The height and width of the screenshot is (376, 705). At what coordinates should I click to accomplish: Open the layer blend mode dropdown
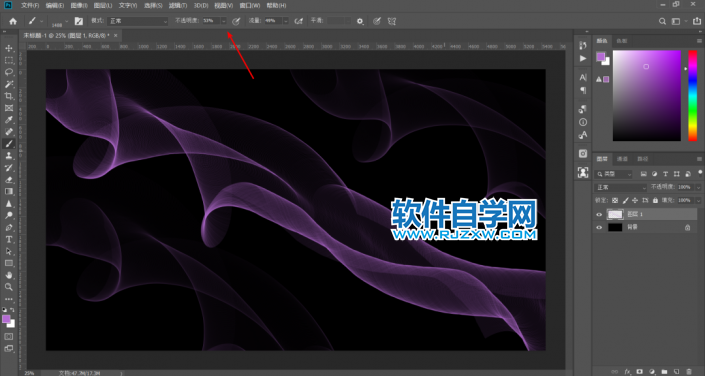click(x=620, y=187)
